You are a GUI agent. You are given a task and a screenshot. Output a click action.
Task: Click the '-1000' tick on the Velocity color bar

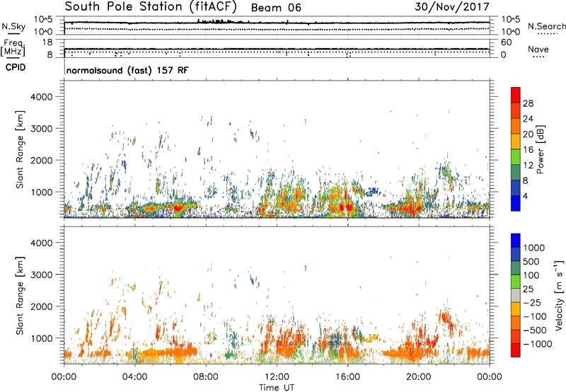(x=538, y=344)
